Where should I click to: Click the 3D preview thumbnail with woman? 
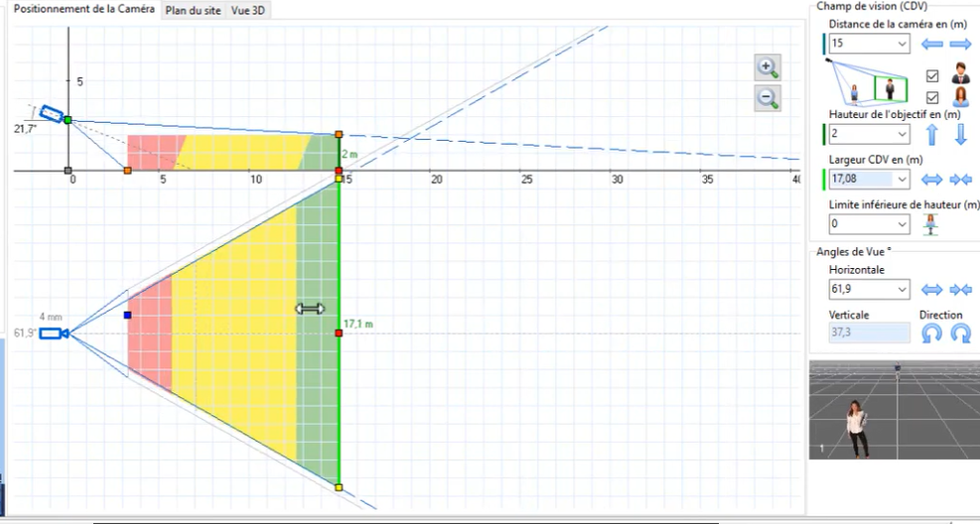pyautogui.click(x=894, y=411)
